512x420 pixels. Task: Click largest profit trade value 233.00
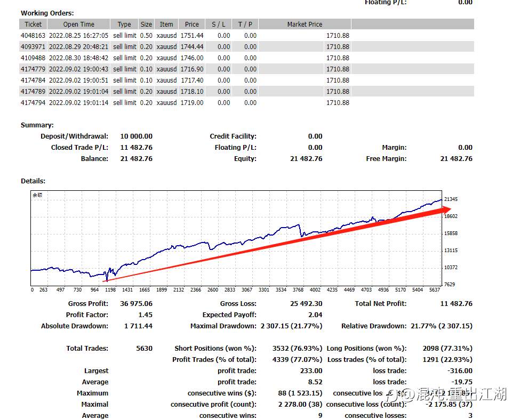pyautogui.click(x=311, y=371)
